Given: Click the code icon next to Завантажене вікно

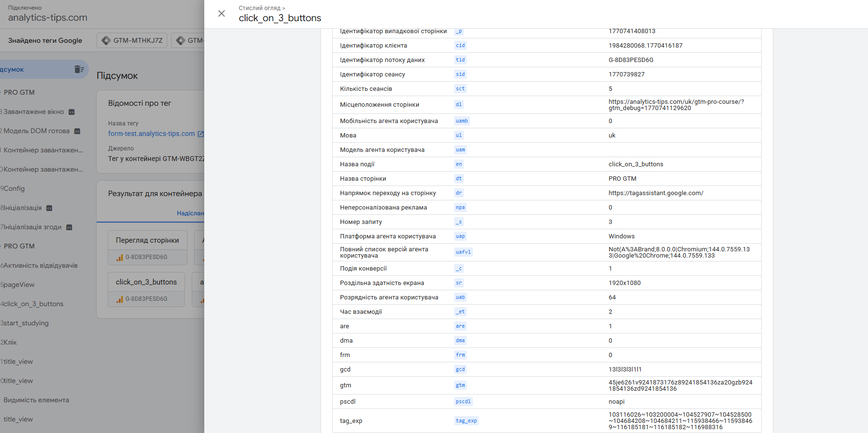Looking at the screenshot, I should click(72, 112).
